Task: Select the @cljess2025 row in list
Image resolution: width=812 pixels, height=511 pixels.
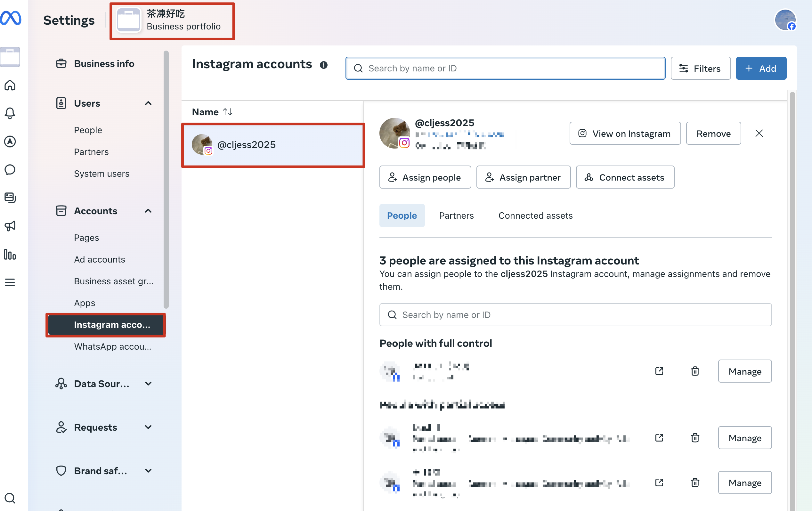Action: click(273, 145)
